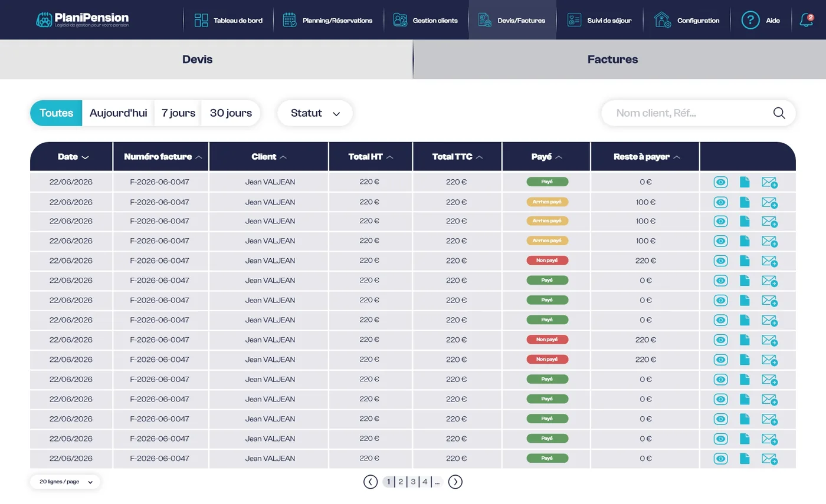Sort by the Total HT column
The image size is (826, 504).
[371, 157]
